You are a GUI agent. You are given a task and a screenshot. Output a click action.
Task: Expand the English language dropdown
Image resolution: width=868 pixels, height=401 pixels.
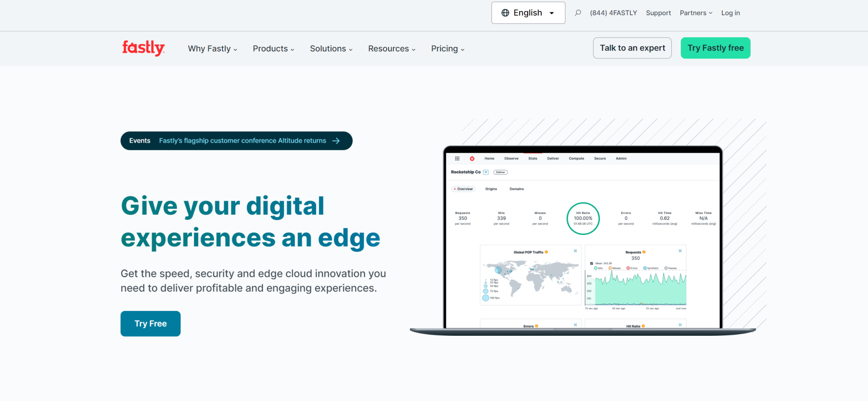tap(528, 13)
